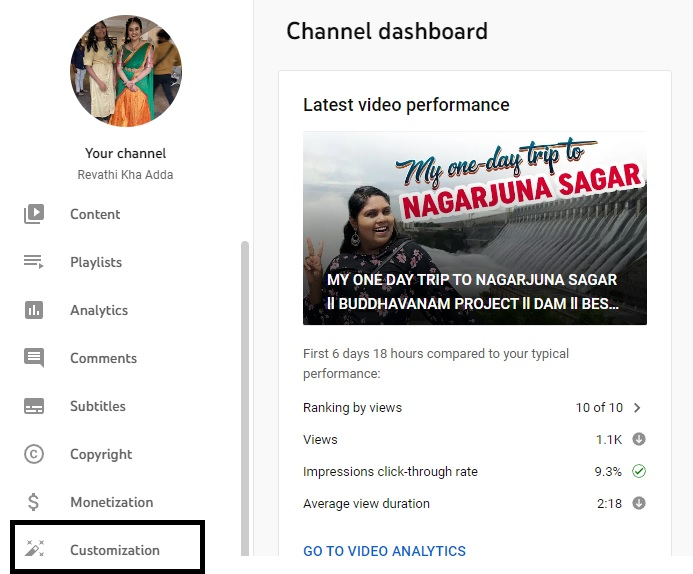Open the Nagarjuna Sagar video thumbnail
The height and width of the screenshot is (574, 693).
[x=475, y=228]
